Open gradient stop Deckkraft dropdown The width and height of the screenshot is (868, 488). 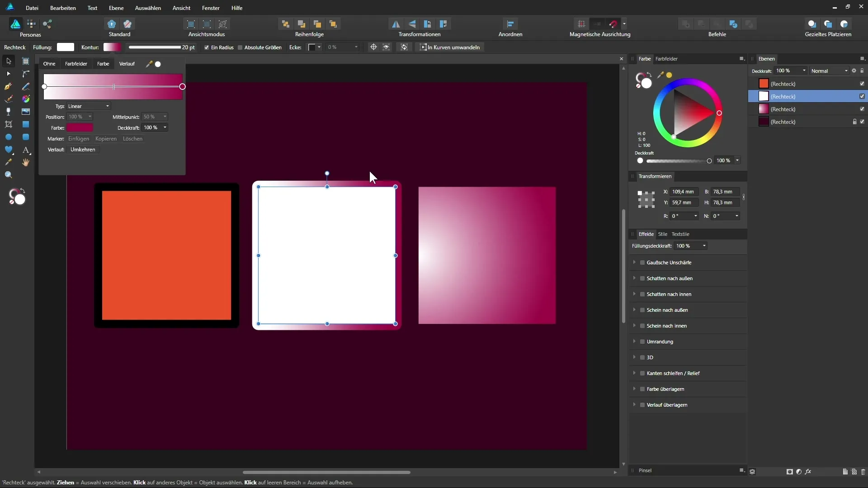click(x=165, y=128)
